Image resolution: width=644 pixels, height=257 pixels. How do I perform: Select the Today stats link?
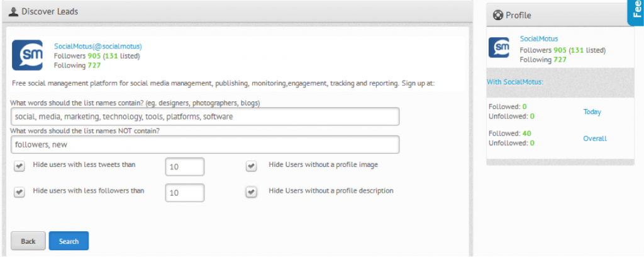coord(592,112)
